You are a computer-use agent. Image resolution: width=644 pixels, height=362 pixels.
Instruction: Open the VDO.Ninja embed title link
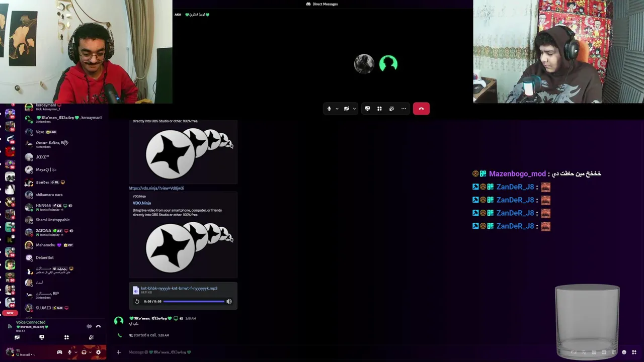(142, 203)
